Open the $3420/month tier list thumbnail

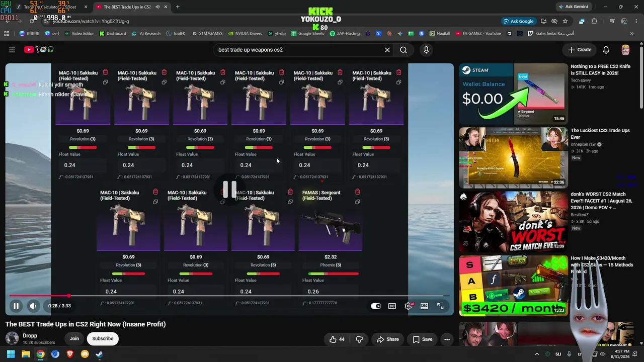(x=513, y=285)
